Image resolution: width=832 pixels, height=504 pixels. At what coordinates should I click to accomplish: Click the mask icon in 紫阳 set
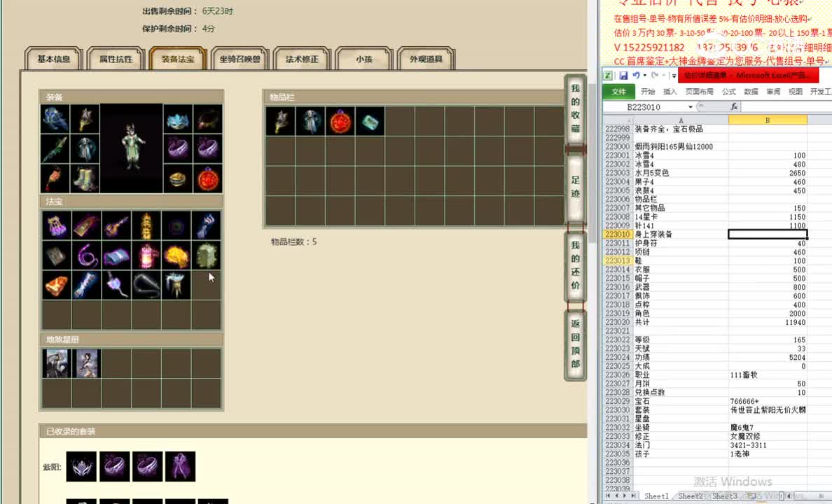(x=81, y=466)
